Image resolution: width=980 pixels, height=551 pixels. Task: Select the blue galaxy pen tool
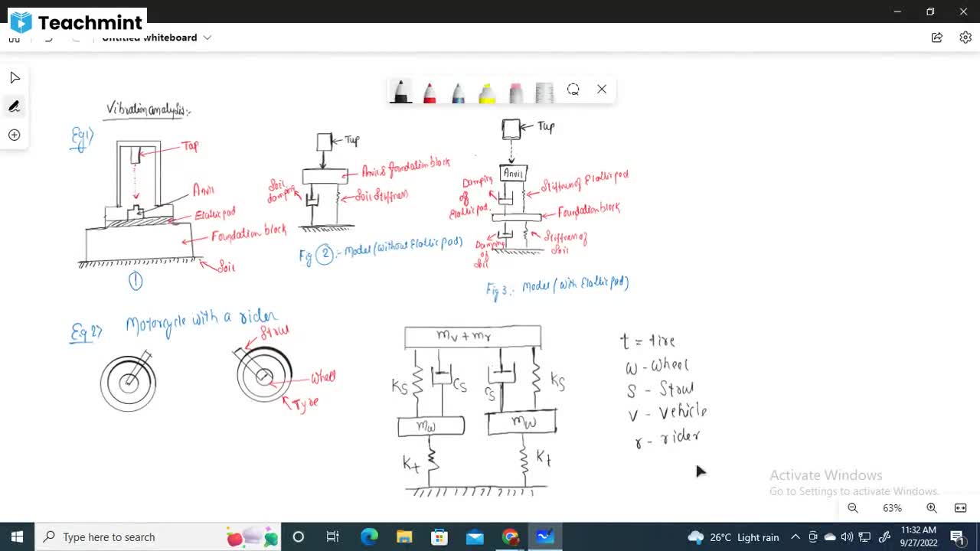click(x=458, y=91)
